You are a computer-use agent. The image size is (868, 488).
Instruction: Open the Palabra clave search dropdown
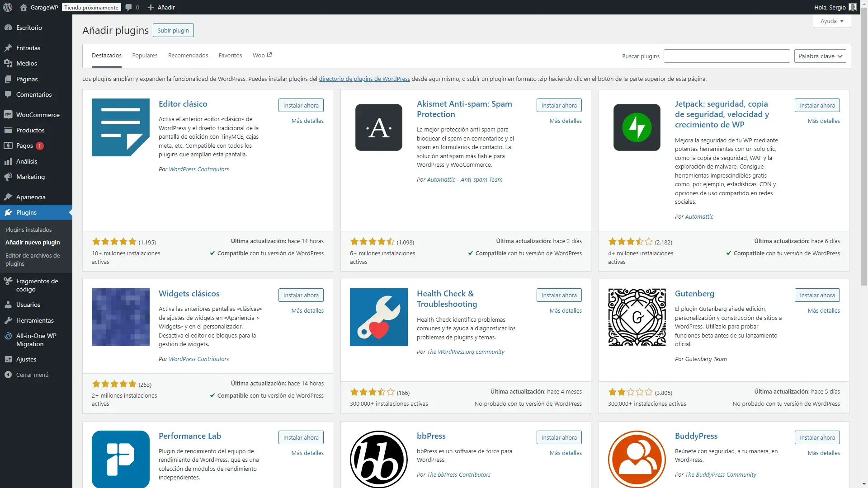point(820,56)
